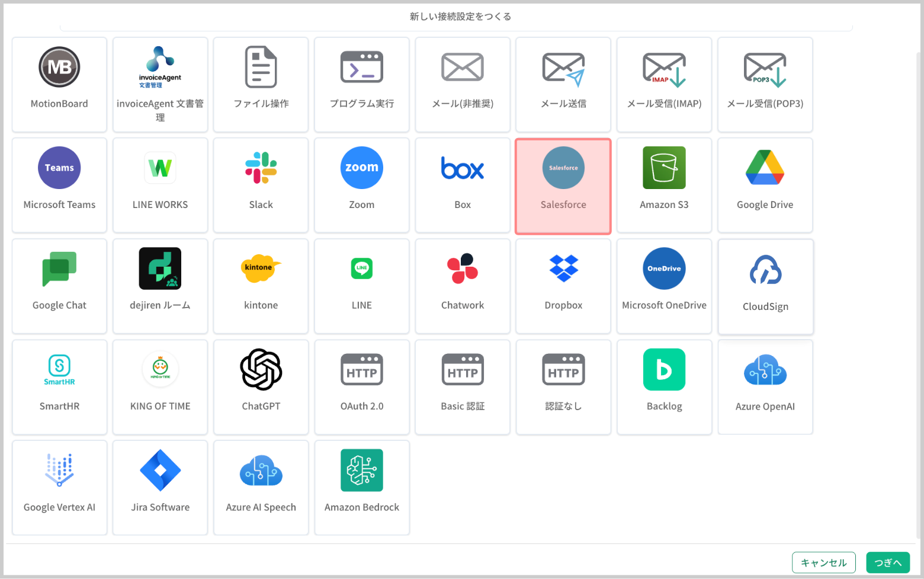
Task: Select the Backlog connector
Action: point(664,387)
